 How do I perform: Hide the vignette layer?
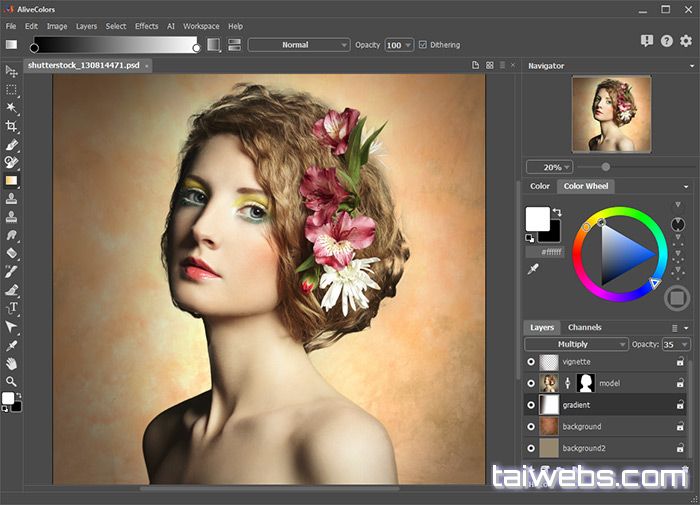coord(531,362)
